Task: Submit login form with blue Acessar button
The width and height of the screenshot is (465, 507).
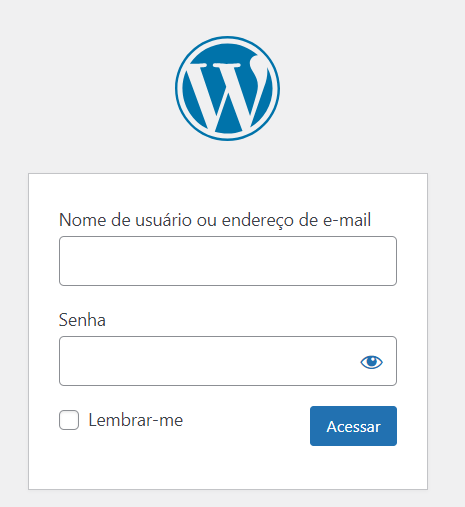Action: click(x=353, y=426)
